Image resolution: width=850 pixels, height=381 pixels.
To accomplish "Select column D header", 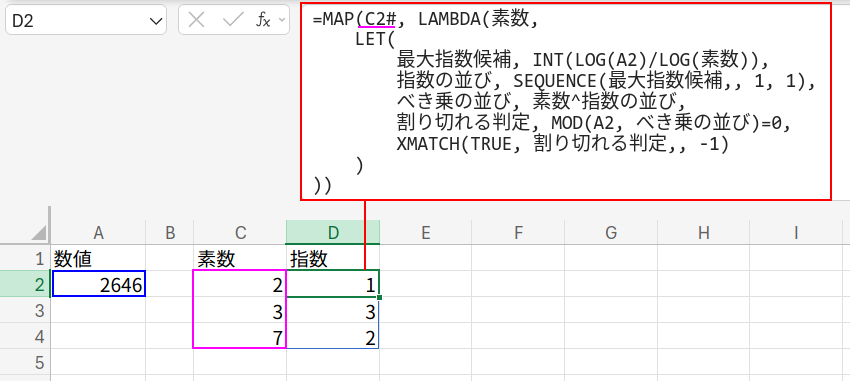I will [x=333, y=233].
